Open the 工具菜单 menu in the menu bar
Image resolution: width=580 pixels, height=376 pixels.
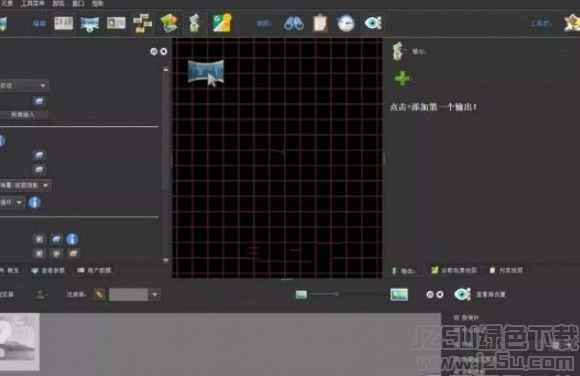[33, 4]
